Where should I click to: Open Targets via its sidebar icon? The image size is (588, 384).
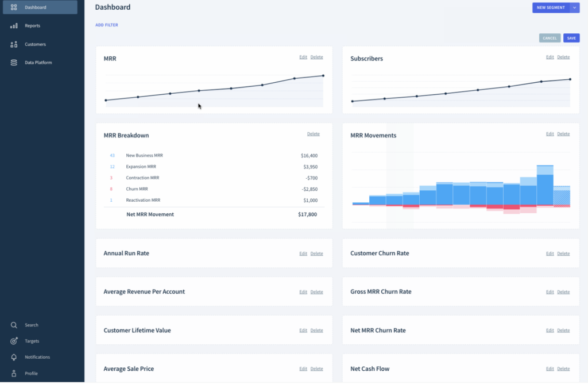(x=13, y=341)
